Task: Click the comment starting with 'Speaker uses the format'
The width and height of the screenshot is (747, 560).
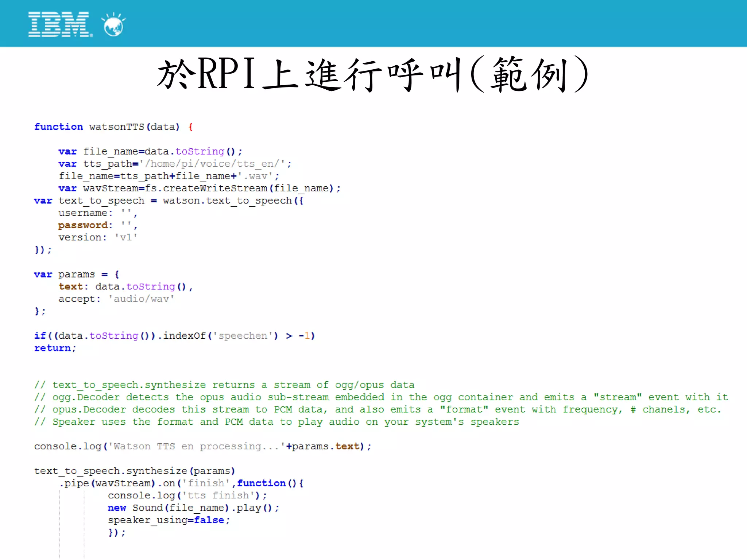Action: [x=276, y=422]
